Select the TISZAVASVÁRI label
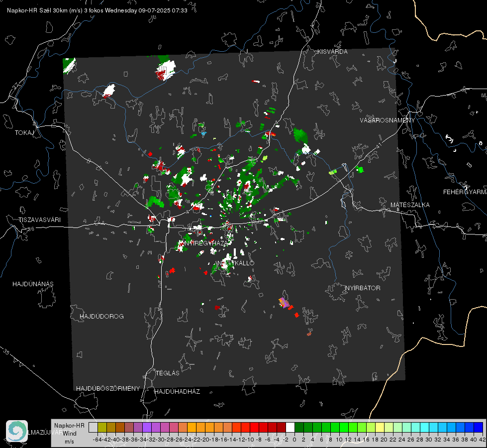The height and width of the screenshot is (448, 487). (39, 220)
